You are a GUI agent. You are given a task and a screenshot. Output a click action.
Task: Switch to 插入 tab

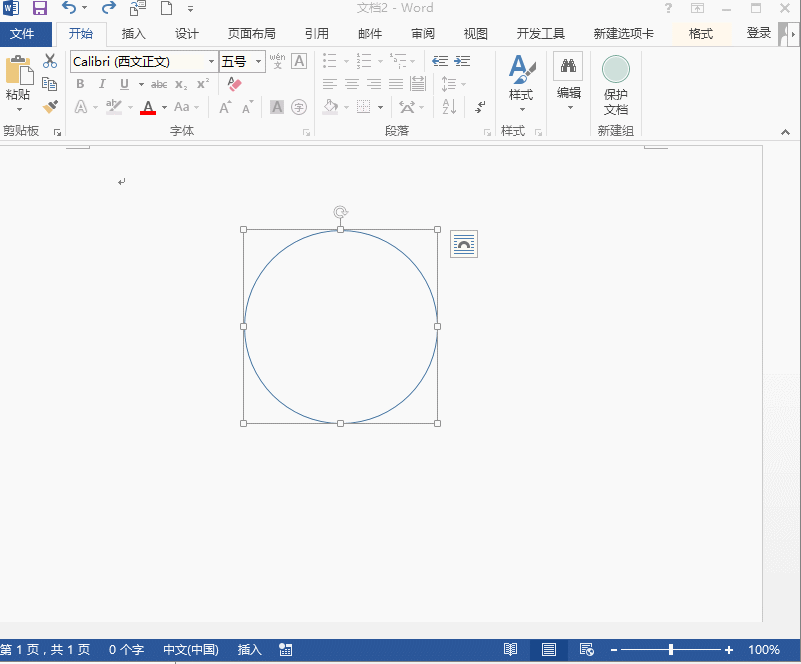point(134,34)
